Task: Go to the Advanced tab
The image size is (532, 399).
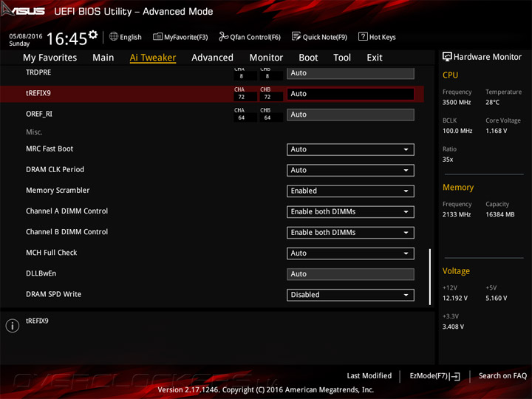Action: (x=212, y=58)
